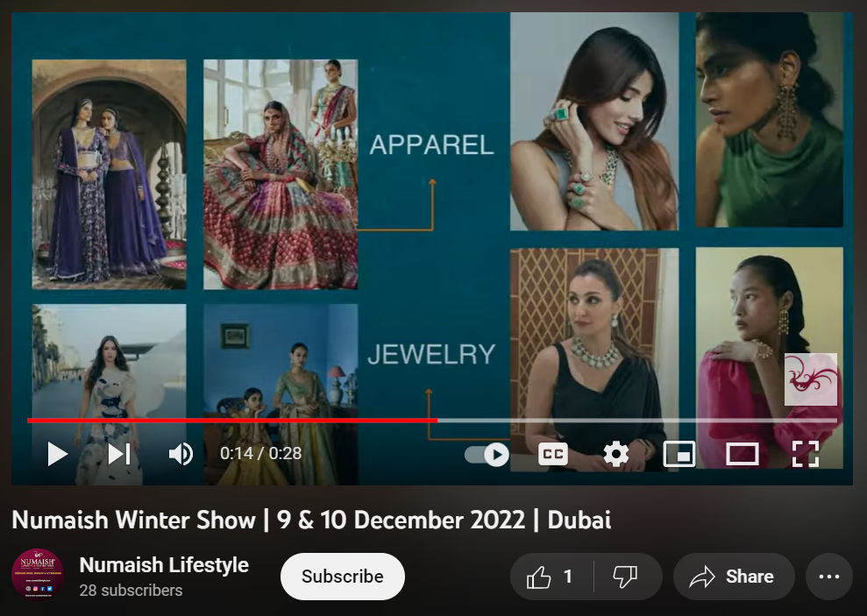867x616 pixels.
Task: Toggle the autoplay switch
Action: 487,455
